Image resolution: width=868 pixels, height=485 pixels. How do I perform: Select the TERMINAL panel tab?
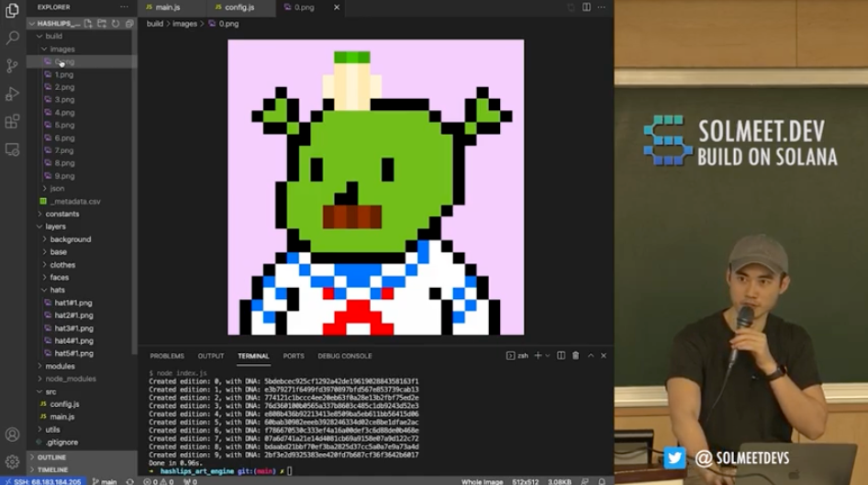[253, 356]
